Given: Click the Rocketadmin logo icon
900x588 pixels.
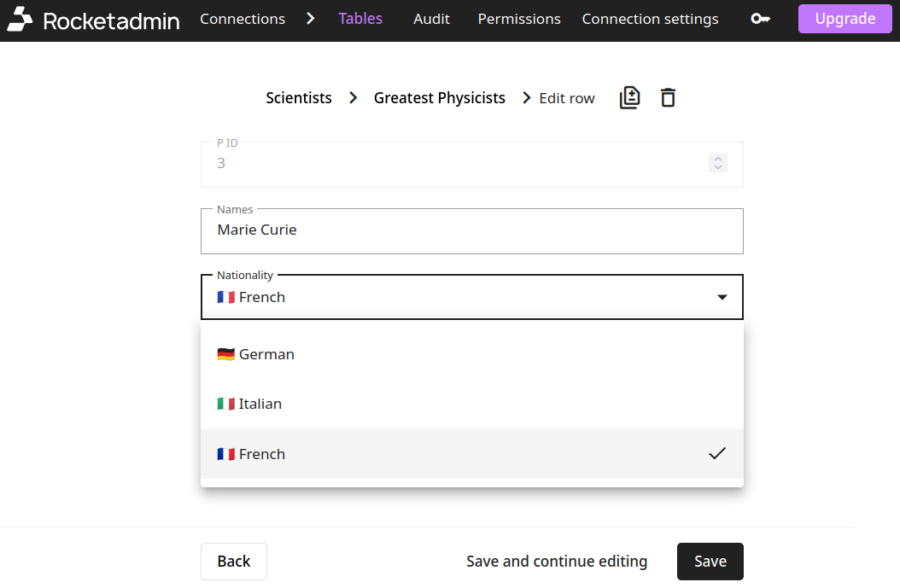Looking at the screenshot, I should tap(20, 19).
